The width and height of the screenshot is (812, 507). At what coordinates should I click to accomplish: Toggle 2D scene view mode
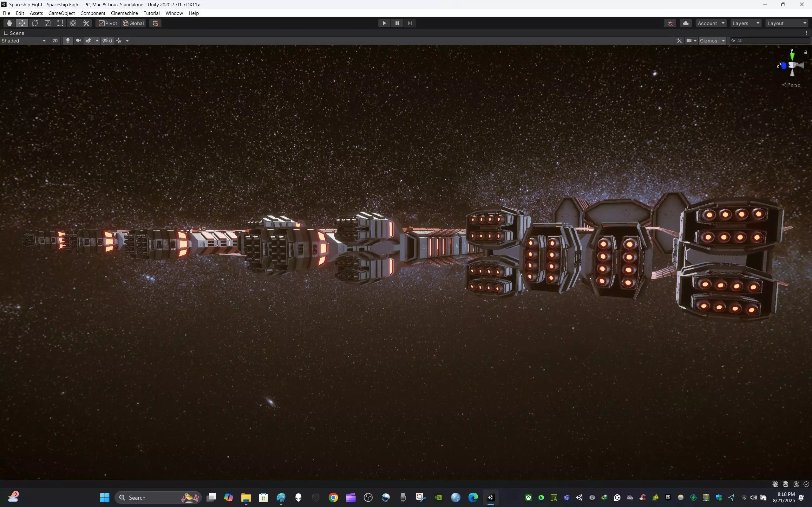click(55, 41)
